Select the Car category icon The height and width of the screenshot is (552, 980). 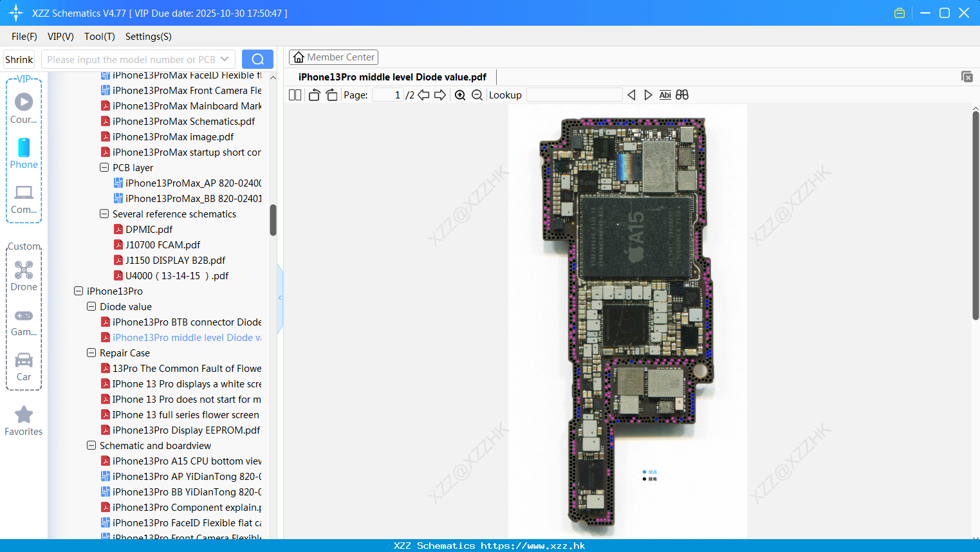pos(24,367)
